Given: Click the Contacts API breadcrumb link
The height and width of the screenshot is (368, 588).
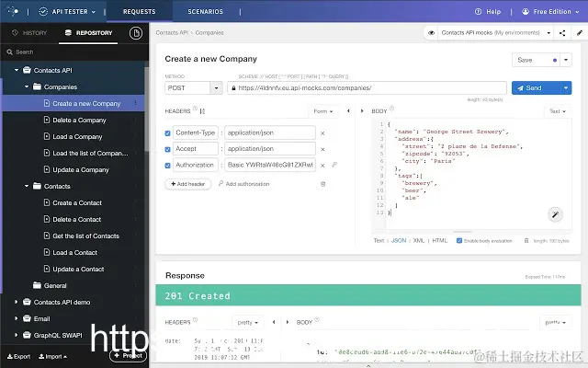Looking at the screenshot, I should 172,33.
